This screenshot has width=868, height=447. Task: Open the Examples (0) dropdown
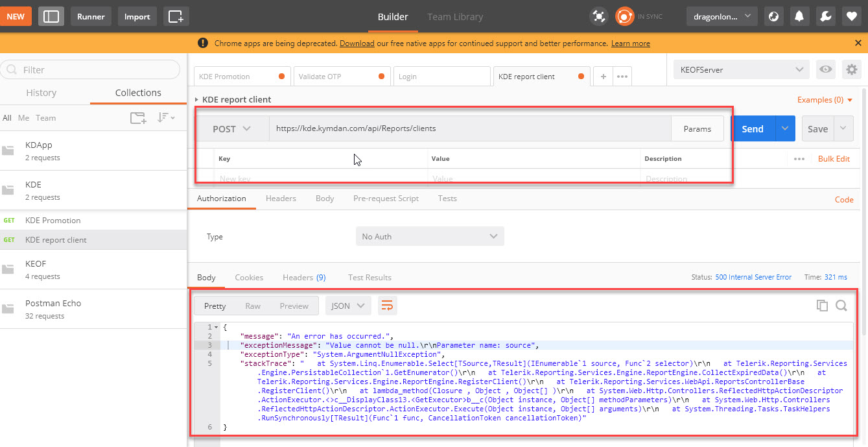tap(825, 100)
